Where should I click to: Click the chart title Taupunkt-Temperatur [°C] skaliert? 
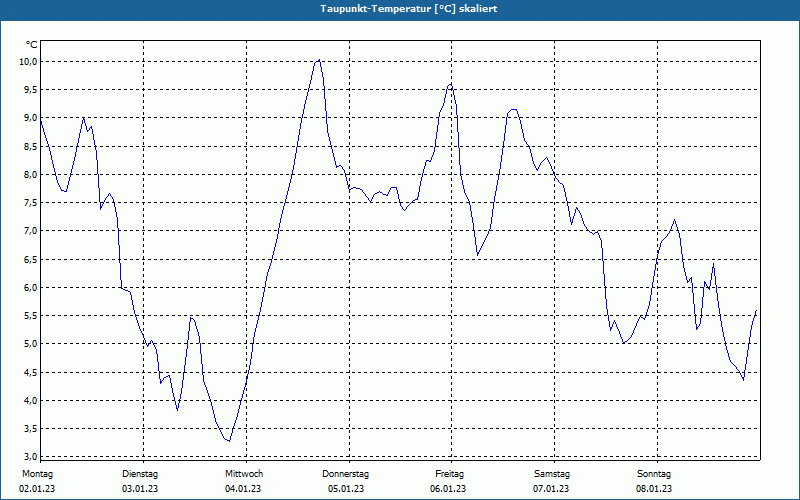pyautogui.click(x=409, y=9)
